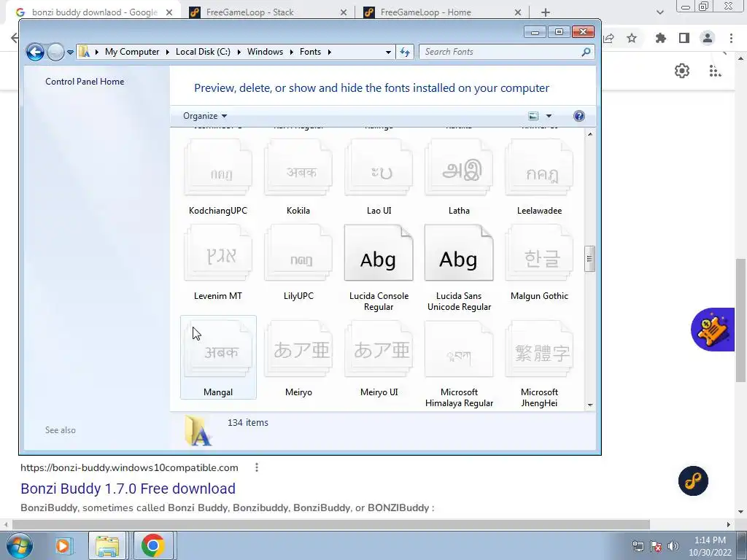Image resolution: width=747 pixels, height=560 pixels.
Task: Open recent pages dropdown arrow
Action: tap(70, 52)
